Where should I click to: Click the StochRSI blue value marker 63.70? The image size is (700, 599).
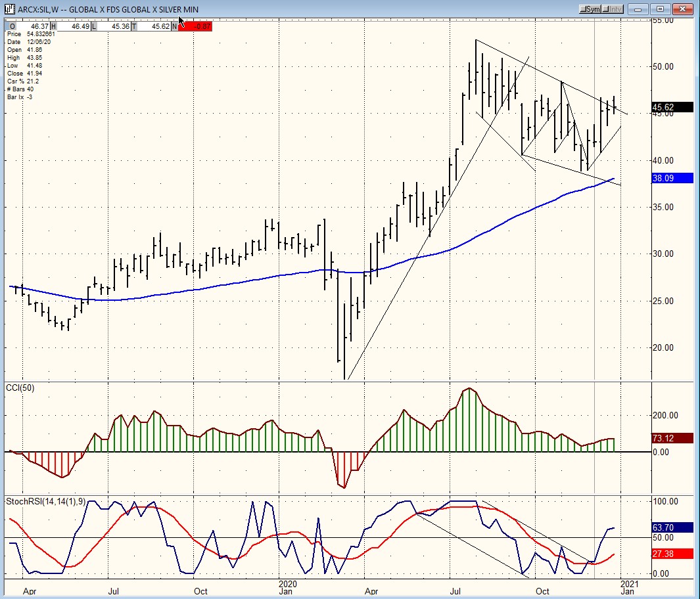click(x=672, y=527)
